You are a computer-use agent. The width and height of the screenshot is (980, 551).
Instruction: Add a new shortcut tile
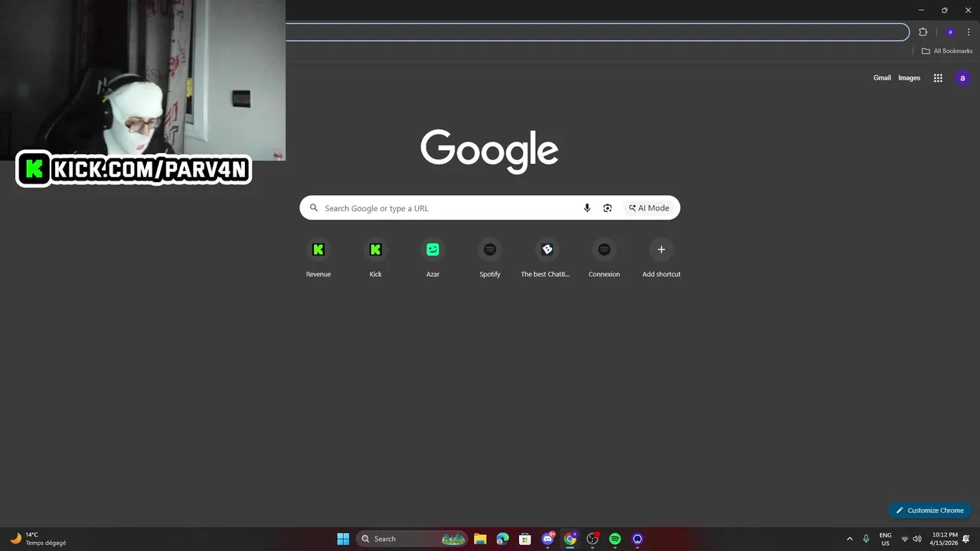[661, 257]
